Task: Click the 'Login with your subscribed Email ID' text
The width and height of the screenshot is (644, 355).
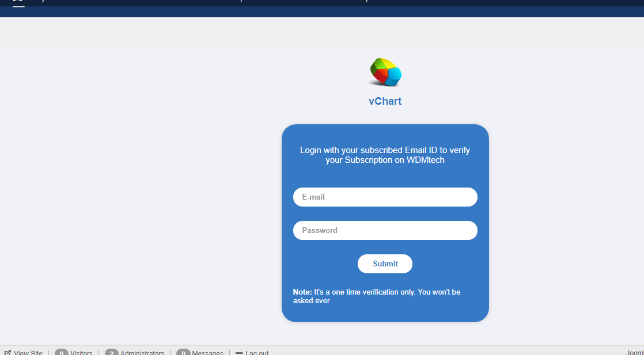Action: [385, 155]
